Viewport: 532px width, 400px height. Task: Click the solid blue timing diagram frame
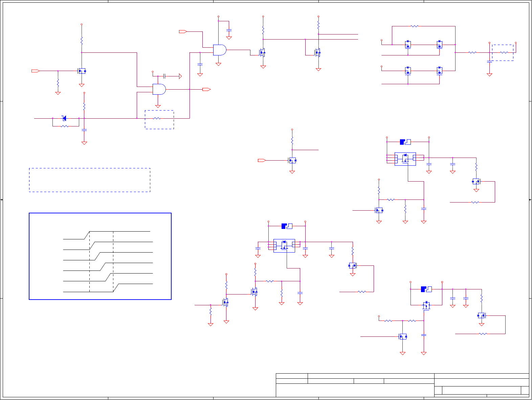pos(100,256)
